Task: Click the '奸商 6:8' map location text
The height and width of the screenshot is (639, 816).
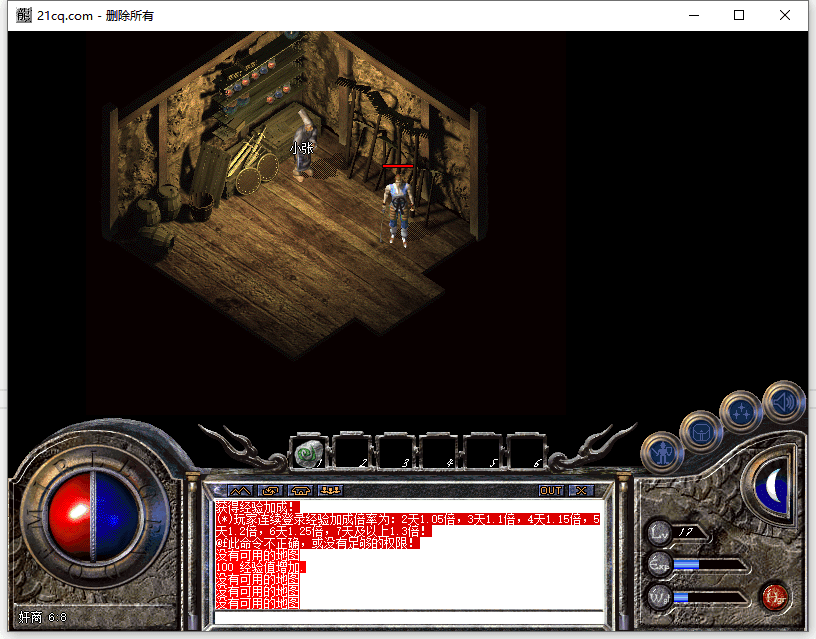Action: point(43,618)
